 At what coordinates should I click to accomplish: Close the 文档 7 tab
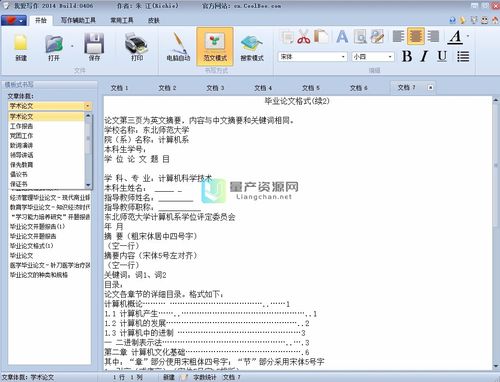tap(430, 88)
